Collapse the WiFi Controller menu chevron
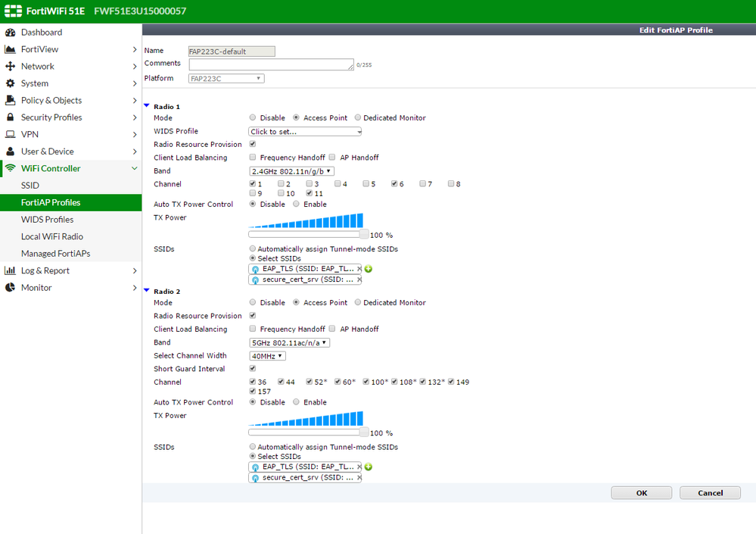 coord(135,168)
